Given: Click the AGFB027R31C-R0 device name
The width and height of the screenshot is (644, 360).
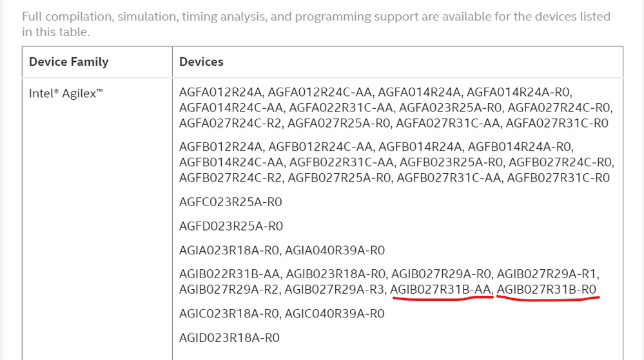Looking at the screenshot, I should tap(558, 177).
